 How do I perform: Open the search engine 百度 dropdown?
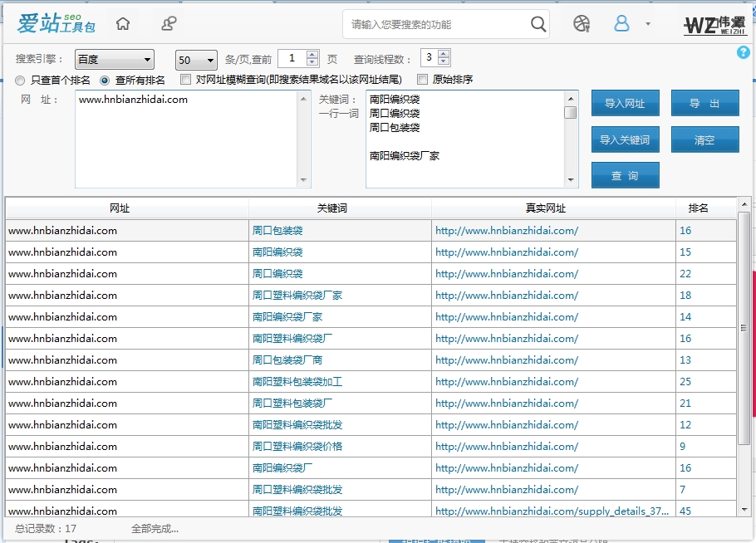pyautogui.click(x=114, y=60)
